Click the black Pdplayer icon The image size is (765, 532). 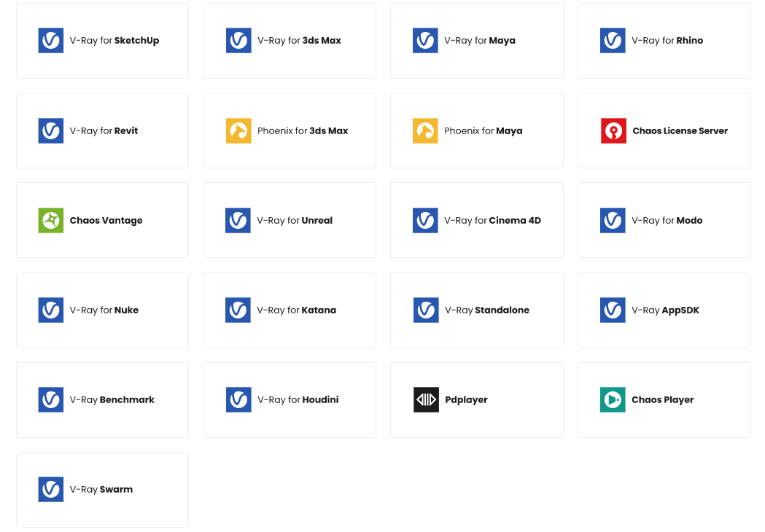click(426, 400)
